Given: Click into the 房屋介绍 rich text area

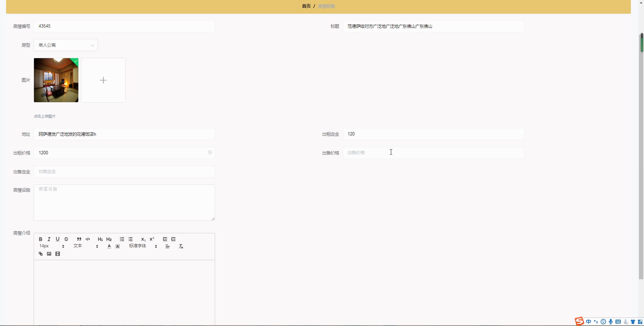Looking at the screenshot, I should pos(124,292).
